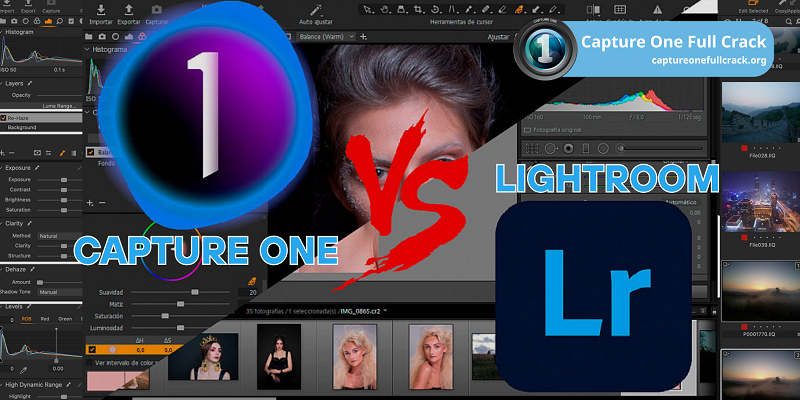Switch to the Red channel tab in Levels
The height and width of the screenshot is (400, 800).
pos(45,319)
